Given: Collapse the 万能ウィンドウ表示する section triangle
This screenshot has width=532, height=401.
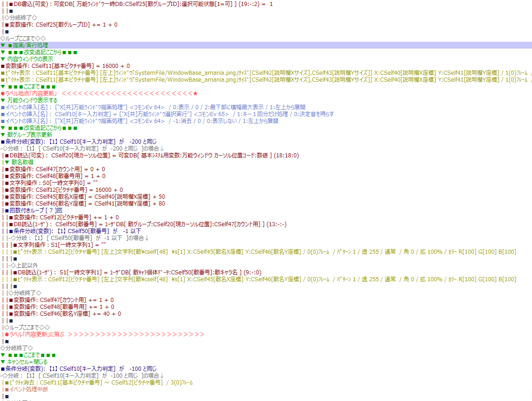Looking at the screenshot, I should click(x=3, y=100).
